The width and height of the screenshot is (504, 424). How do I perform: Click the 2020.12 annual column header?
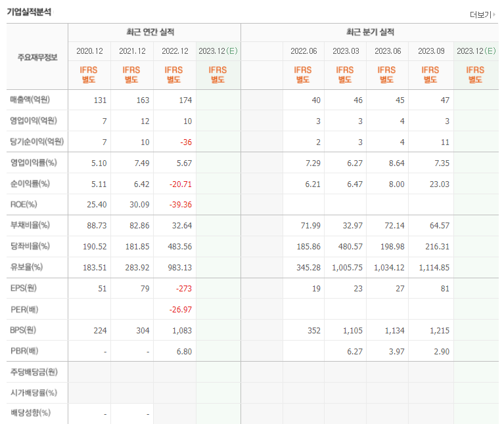click(x=89, y=51)
